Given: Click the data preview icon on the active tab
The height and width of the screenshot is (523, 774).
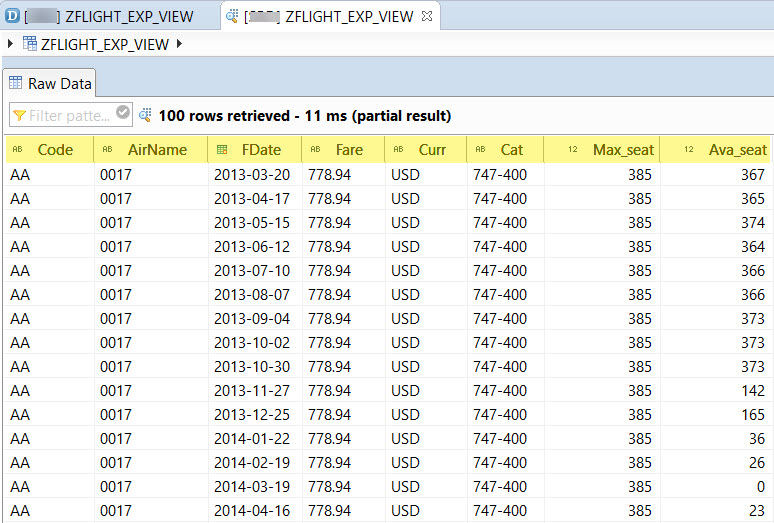Looking at the screenshot, I should [232, 16].
